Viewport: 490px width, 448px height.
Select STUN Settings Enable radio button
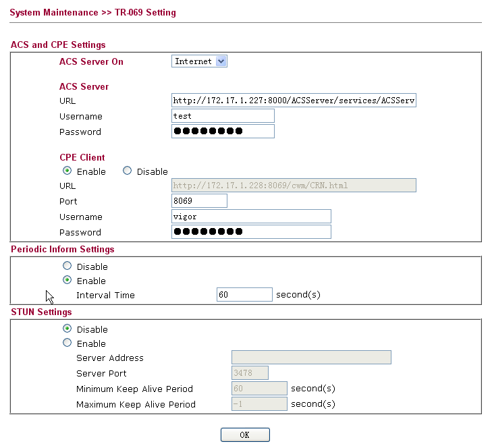click(67, 343)
